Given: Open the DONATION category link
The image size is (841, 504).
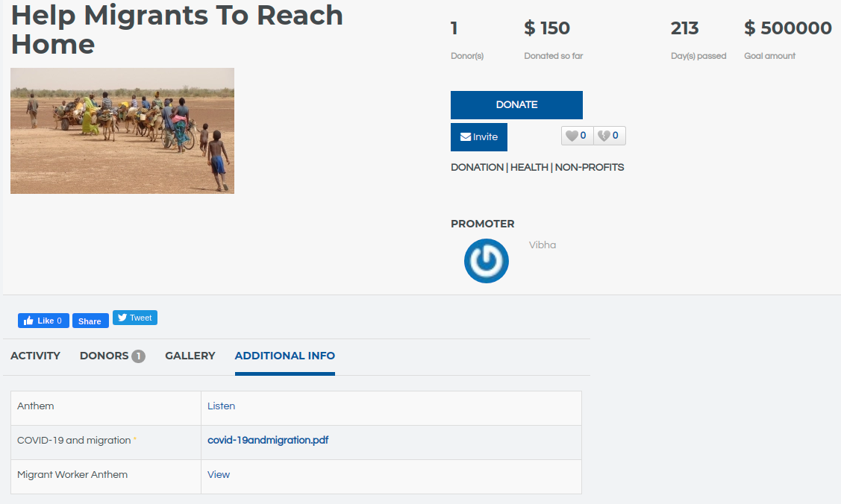Looking at the screenshot, I should [x=477, y=167].
